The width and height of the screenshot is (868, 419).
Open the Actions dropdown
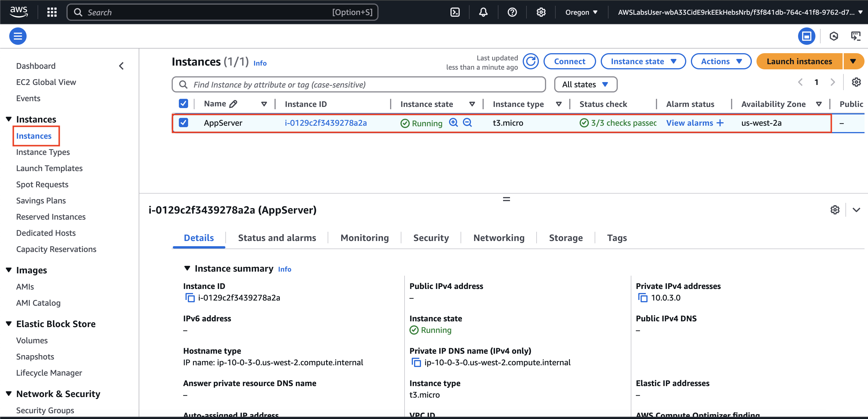point(721,61)
